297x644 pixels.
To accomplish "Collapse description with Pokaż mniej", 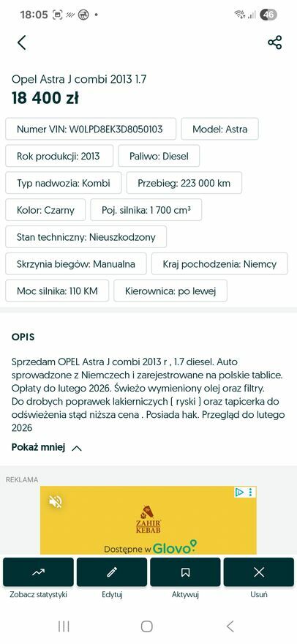I will [x=46, y=448].
